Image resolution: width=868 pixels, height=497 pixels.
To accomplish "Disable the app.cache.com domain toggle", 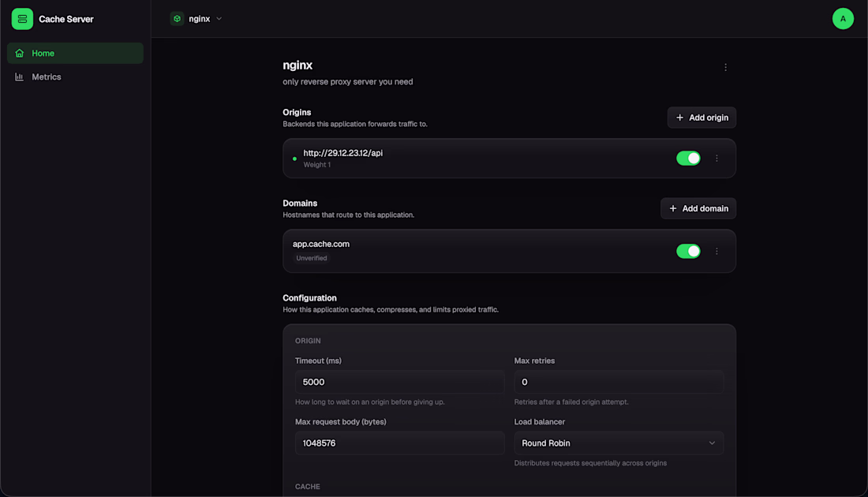I will coord(688,252).
